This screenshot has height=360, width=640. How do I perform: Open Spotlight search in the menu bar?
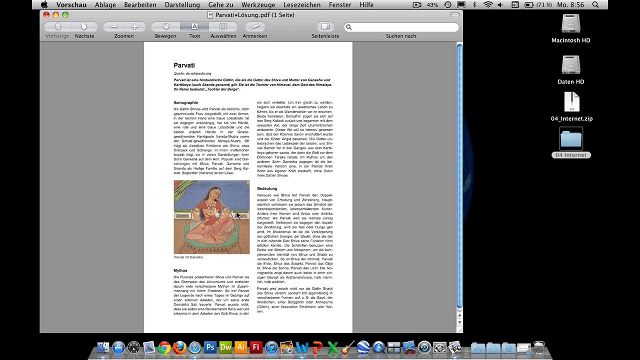click(596, 5)
